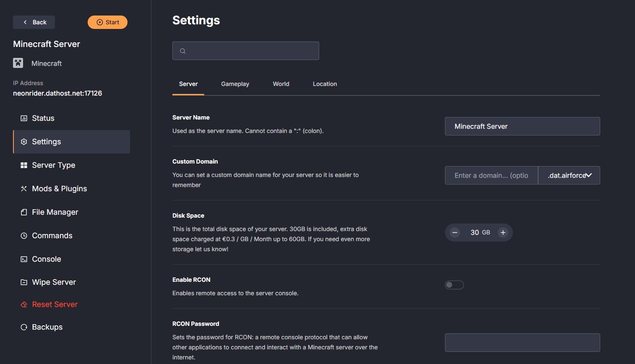Image resolution: width=635 pixels, height=364 pixels.
Task: Click the Reset Server eraser icon
Action: tap(24, 304)
